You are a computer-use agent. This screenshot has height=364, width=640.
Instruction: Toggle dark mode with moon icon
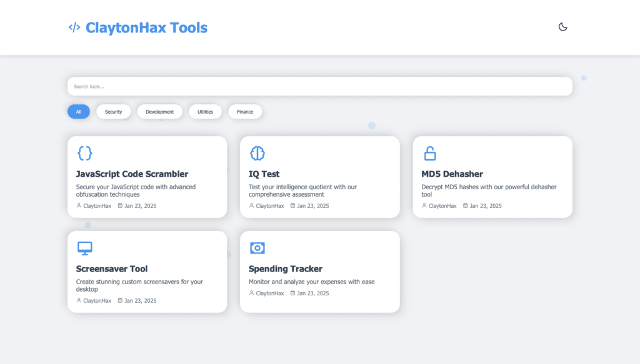coord(562,27)
